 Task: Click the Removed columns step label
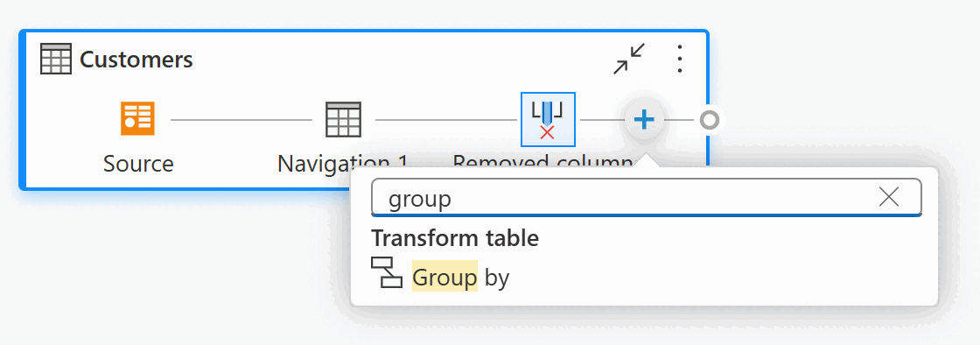click(x=545, y=163)
